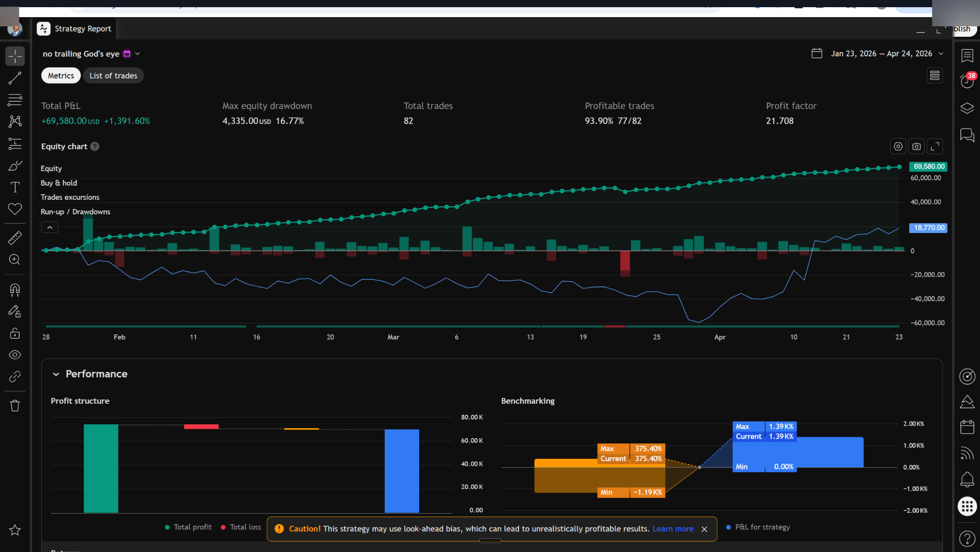
Task: Switch to List of trades tab
Action: click(x=113, y=76)
